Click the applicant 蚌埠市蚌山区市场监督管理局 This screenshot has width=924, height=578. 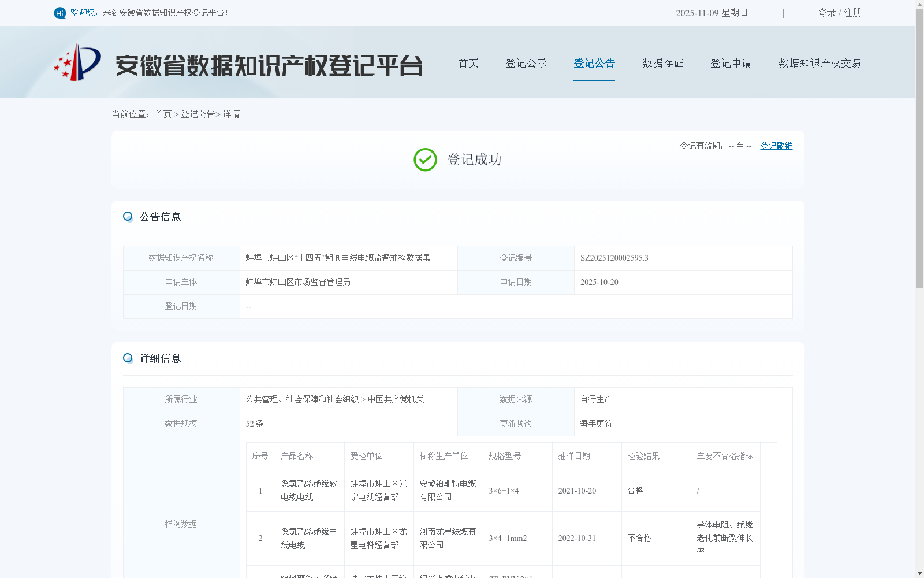(298, 282)
